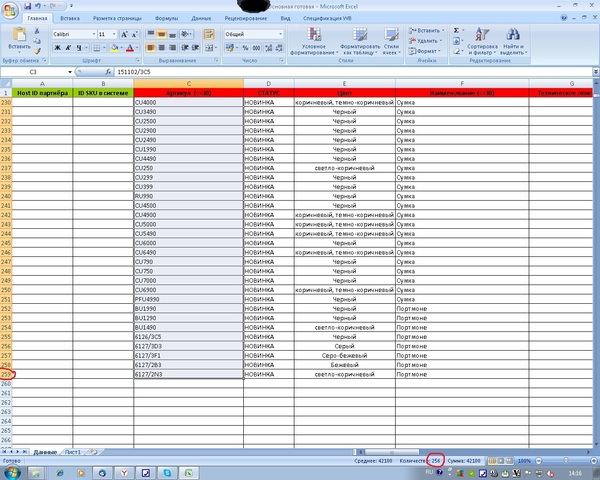Screen dimensions: 600x480
Task: Switch to the Формулы ribbon tab
Action: point(167,18)
